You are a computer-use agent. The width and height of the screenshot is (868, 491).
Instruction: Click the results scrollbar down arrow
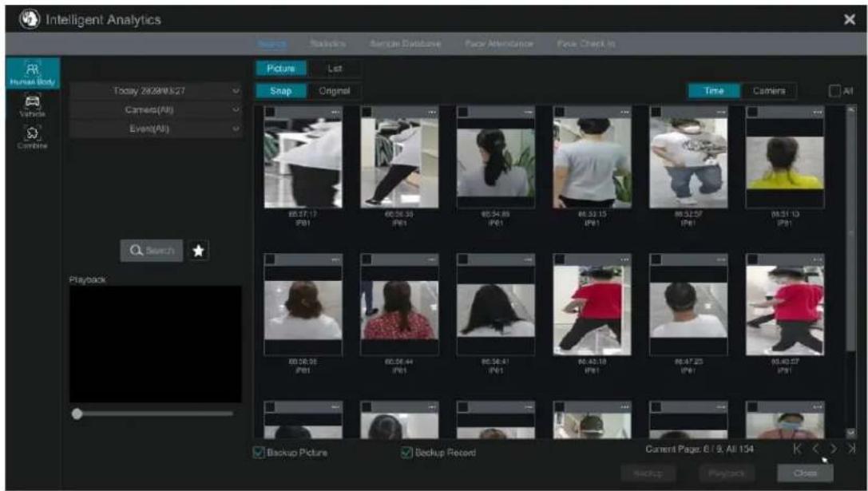(851, 434)
